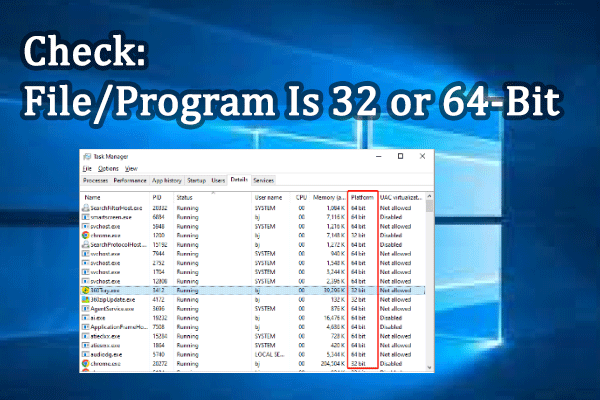Click the AgentService.exe process icon
Viewport: 600px width, 400px height.
pyautogui.click(x=86, y=309)
